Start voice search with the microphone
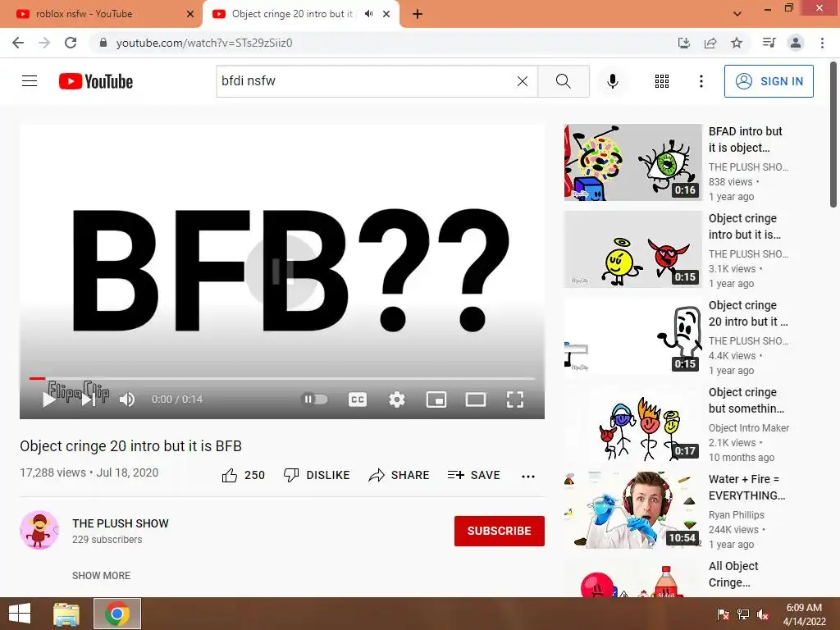This screenshot has width=840, height=630. click(x=612, y=81)
